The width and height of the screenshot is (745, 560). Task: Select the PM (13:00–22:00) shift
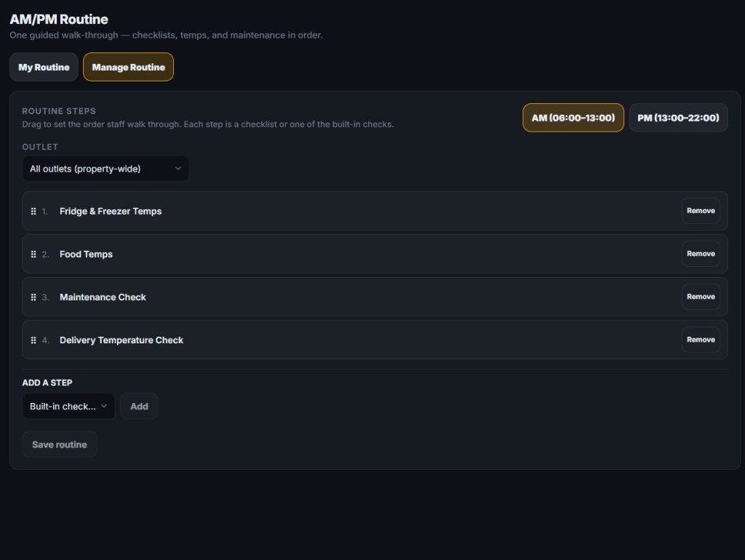pos(678,118)
